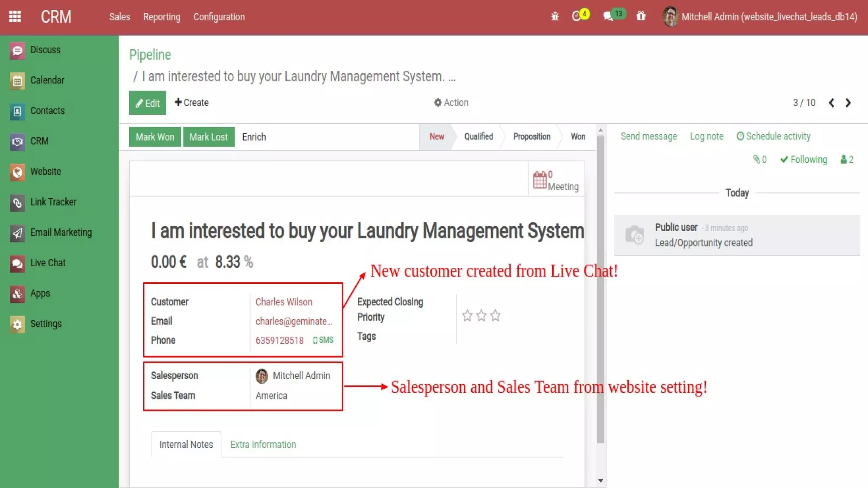Toggle the Following subscription status
This screenshot has width=868, height=488.
pos(804,160)
